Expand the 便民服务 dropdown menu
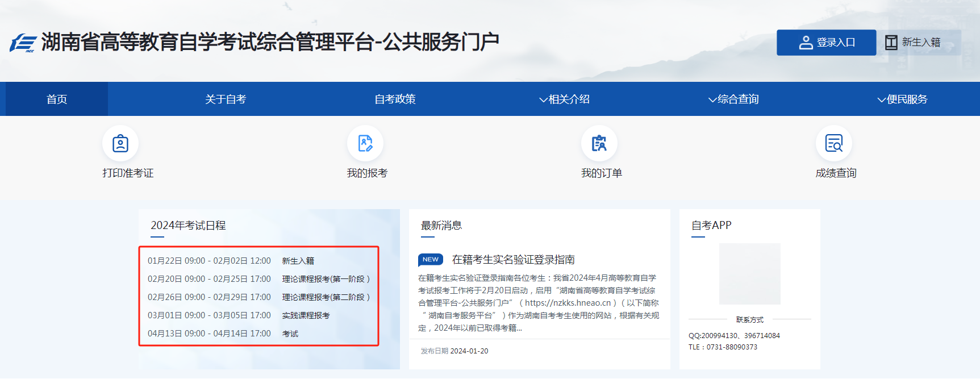 (902, 99)
